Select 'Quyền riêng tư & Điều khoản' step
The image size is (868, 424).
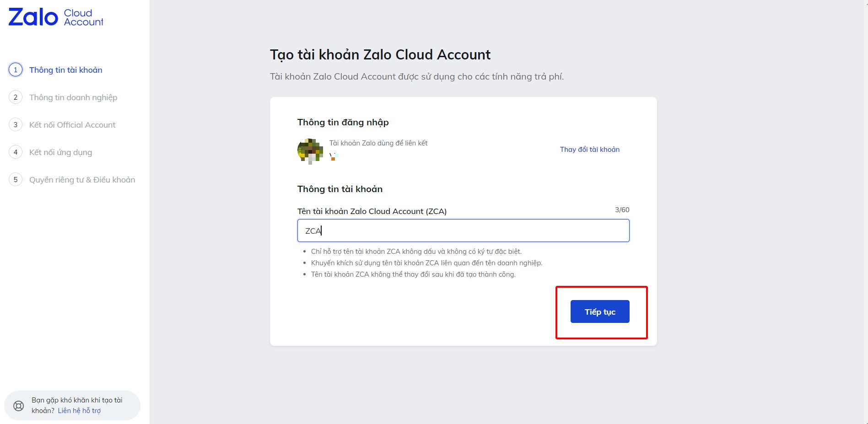coord(82,180)
